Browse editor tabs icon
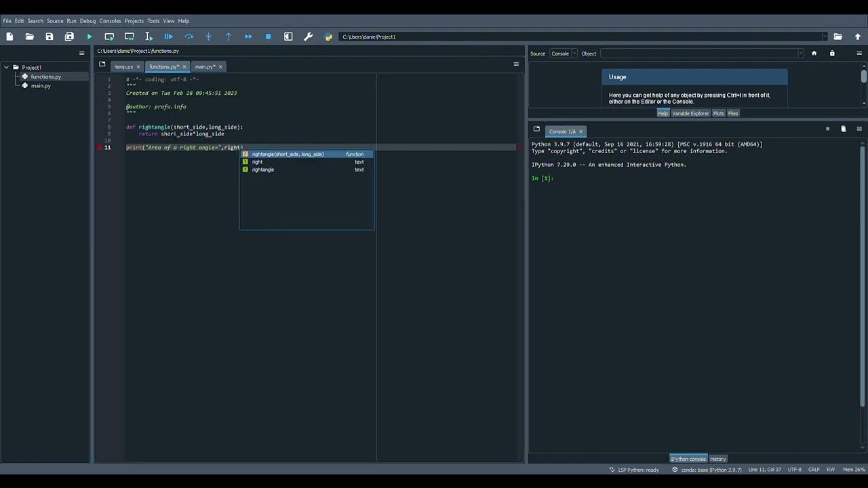868x488 pixels. pos(102,64)
